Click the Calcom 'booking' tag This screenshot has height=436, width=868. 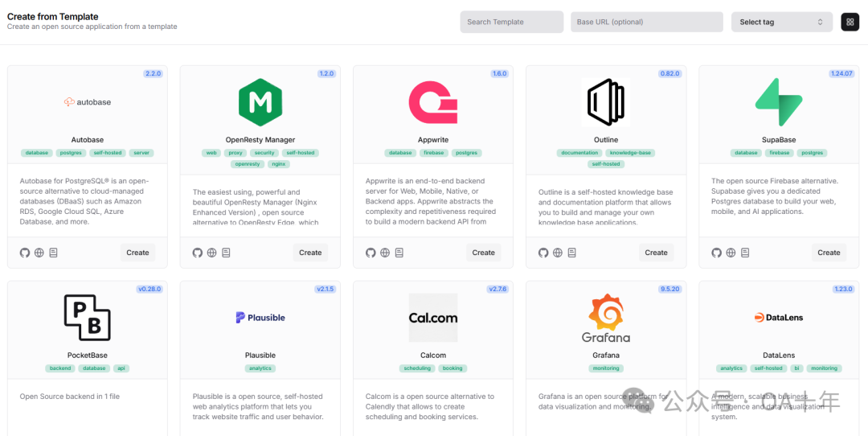pos(452,368)
